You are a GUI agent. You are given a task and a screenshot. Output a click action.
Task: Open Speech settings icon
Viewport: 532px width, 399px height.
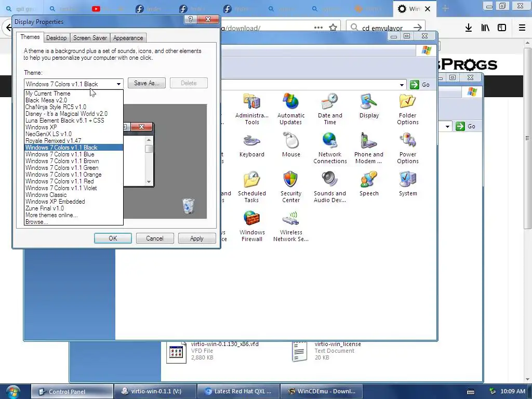pos(369,184)
